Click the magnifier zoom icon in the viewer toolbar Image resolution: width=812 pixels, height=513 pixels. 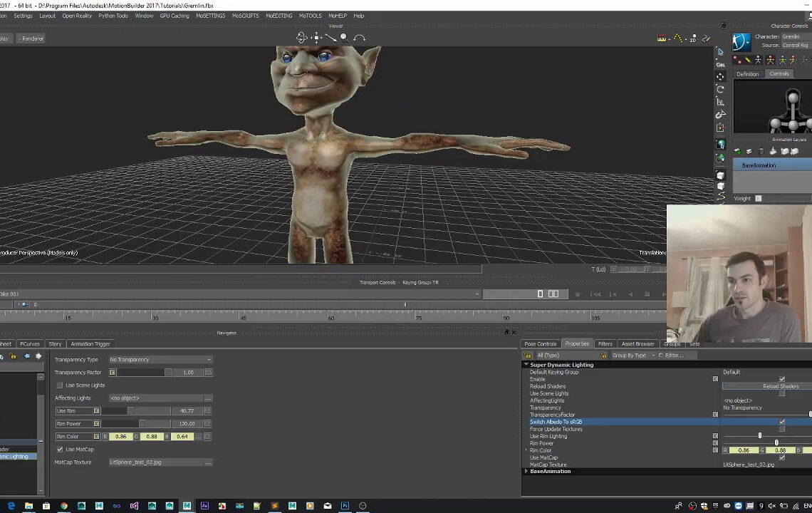(344, 37)
